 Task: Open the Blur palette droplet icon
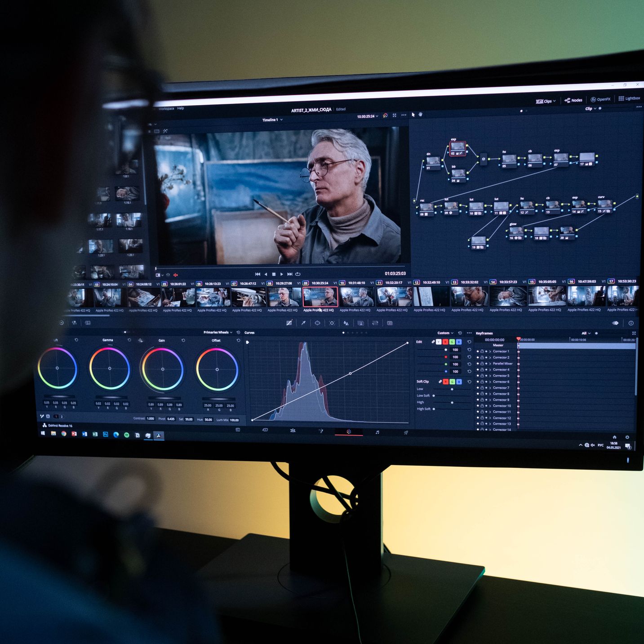click(346, 323)
